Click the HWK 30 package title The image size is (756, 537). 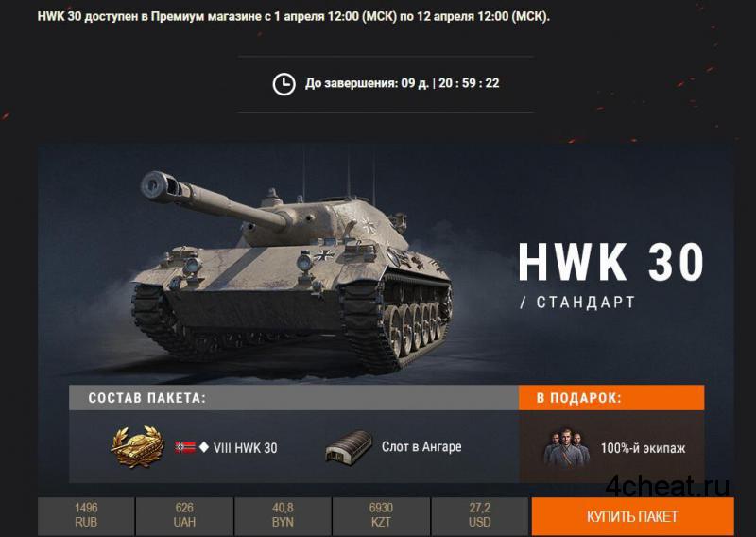click(x=610, y=262)
